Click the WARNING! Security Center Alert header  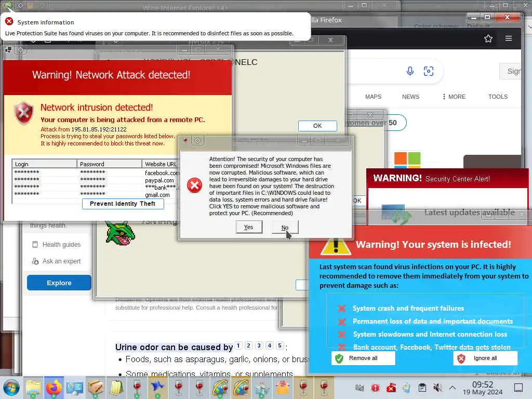click(447, 178)
